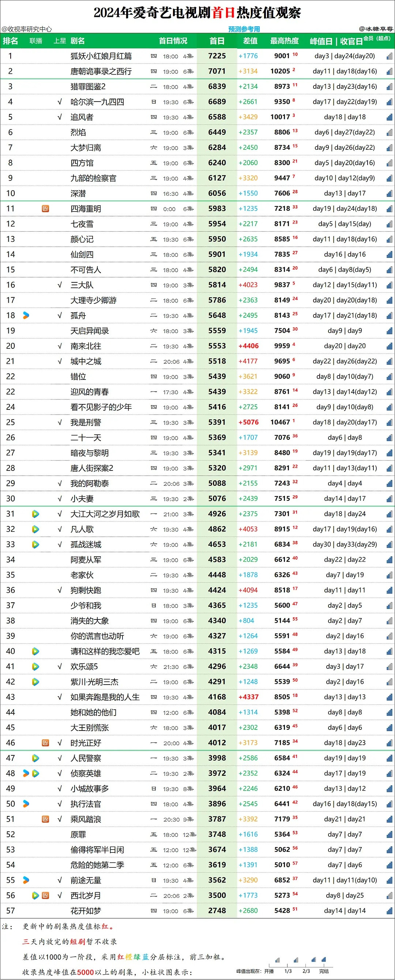Click the Youku icon next to 孤舟
The height and width of the screenshot is (980, 395).
click(26, 315)
